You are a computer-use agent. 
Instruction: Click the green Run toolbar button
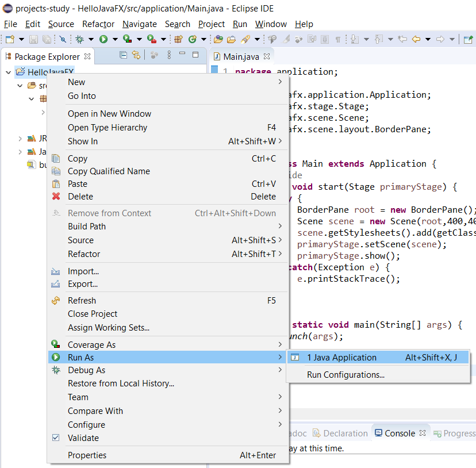pos(103,39)
